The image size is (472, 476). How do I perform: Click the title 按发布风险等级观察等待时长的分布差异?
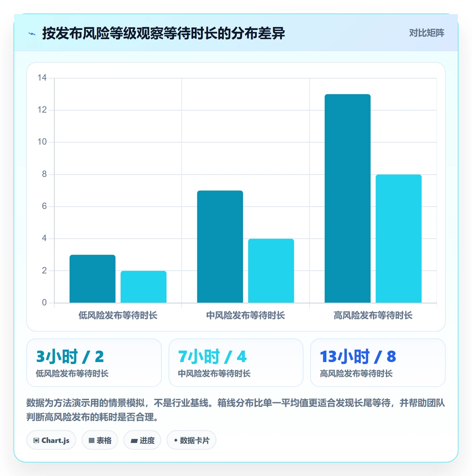tap(164, 33)
